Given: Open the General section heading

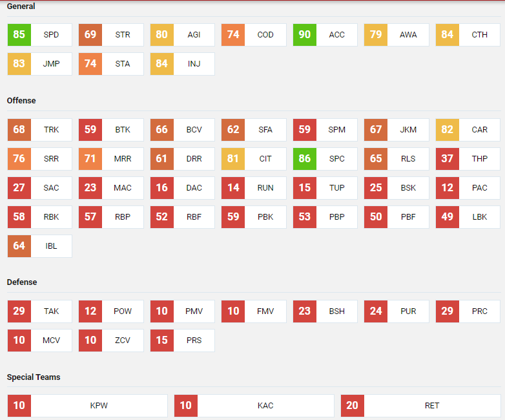Looking at the screenshot, I should (x=21, y=6).
